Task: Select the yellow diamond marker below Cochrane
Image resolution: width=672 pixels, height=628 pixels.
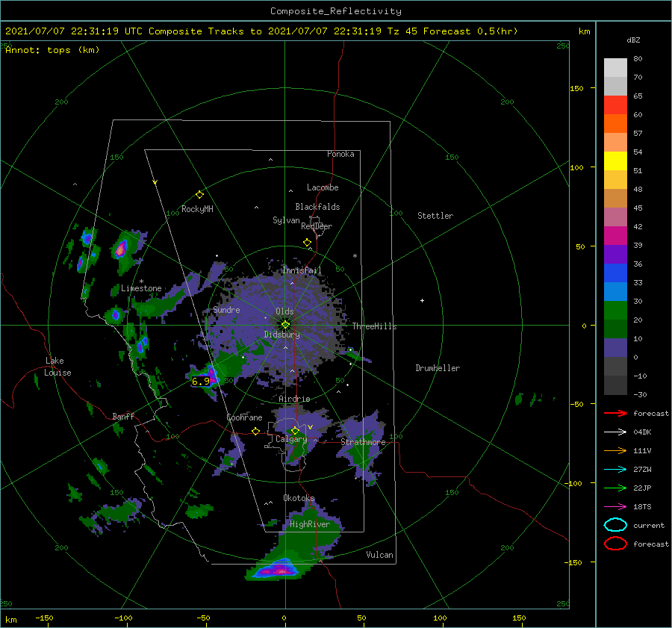Action: point(255,432)
